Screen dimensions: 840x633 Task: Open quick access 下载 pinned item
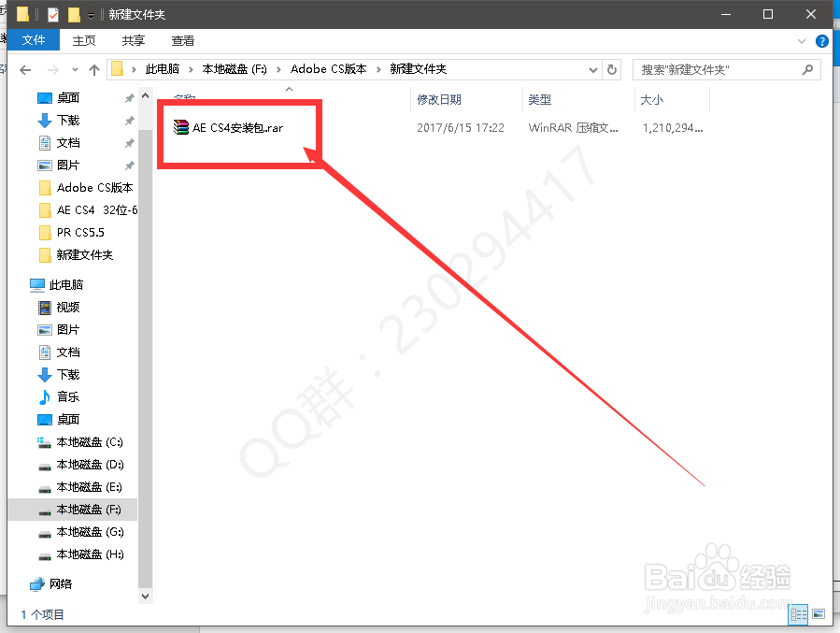click(x=68, y=120)
